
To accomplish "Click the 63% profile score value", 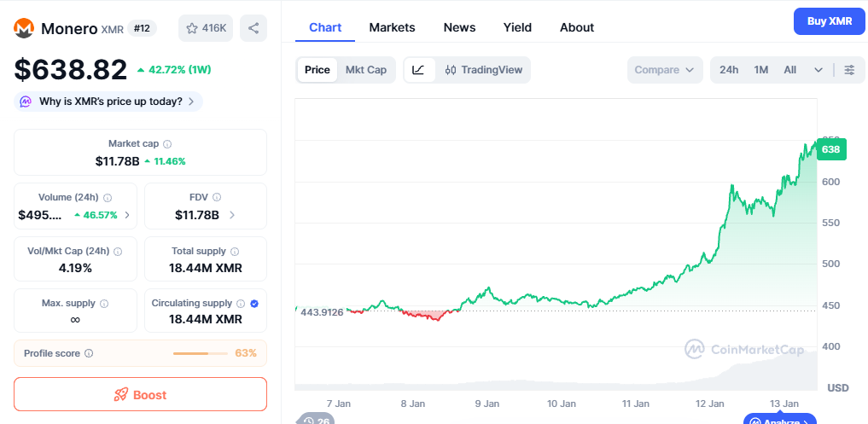I will pyautogui.click(x=246, y=353).
